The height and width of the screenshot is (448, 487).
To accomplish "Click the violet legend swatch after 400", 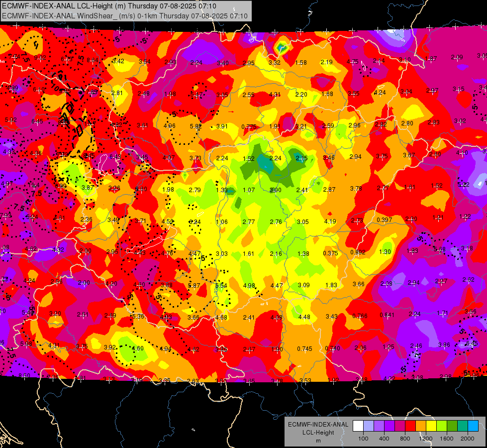I will coord(390,426).
